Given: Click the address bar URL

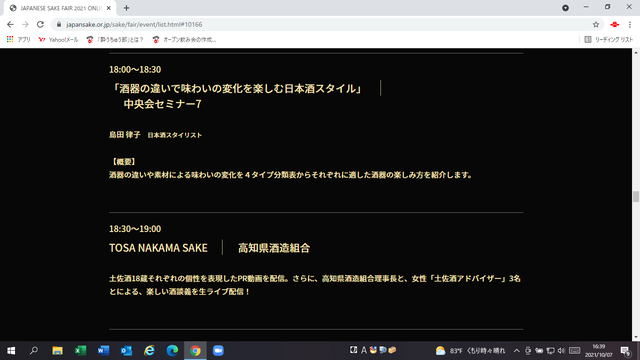Looking at the screenshot, I should coord(134,24).
